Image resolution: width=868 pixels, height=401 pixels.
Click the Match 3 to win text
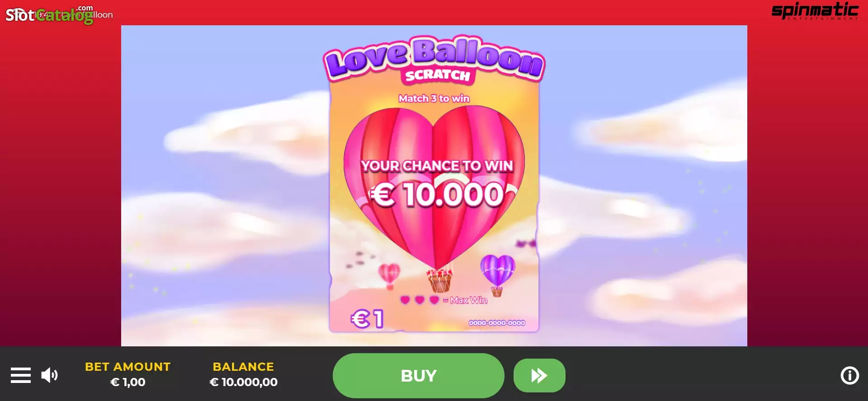click(x=434, y=98)
